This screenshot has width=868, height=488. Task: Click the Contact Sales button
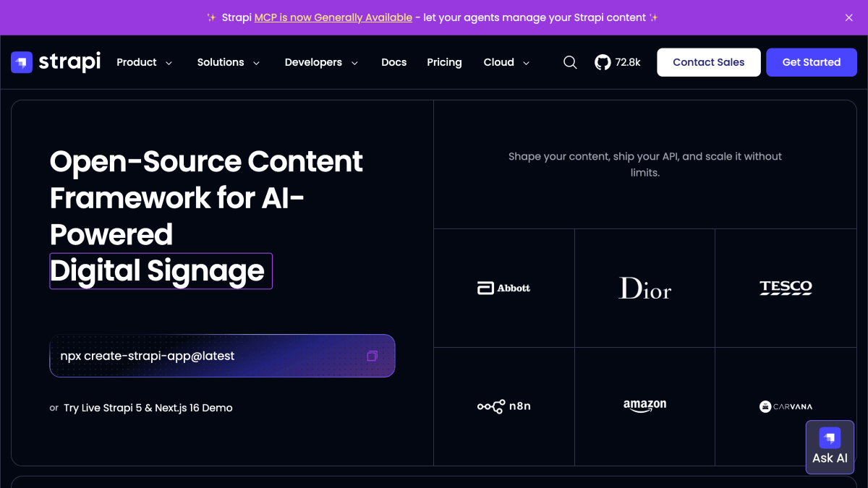(x=709, y=62)
